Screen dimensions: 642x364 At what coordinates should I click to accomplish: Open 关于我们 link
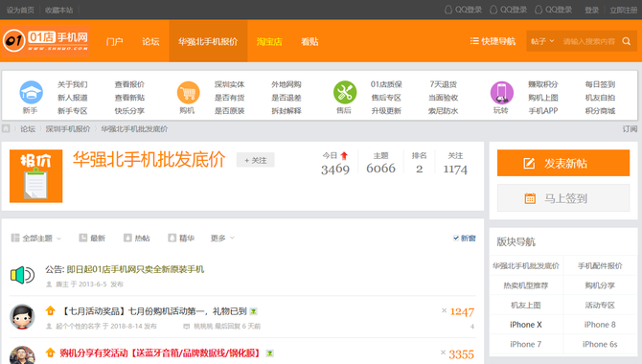tap(72, 84)
